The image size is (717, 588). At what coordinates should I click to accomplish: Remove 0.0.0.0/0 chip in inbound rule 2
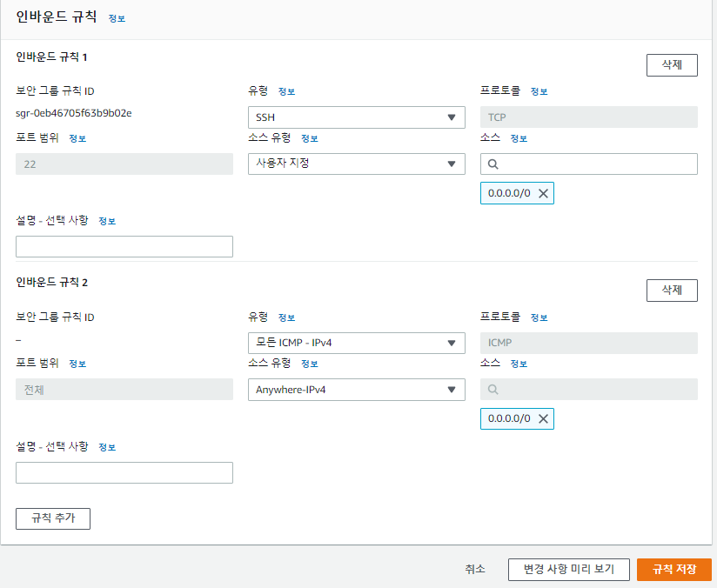543,419
